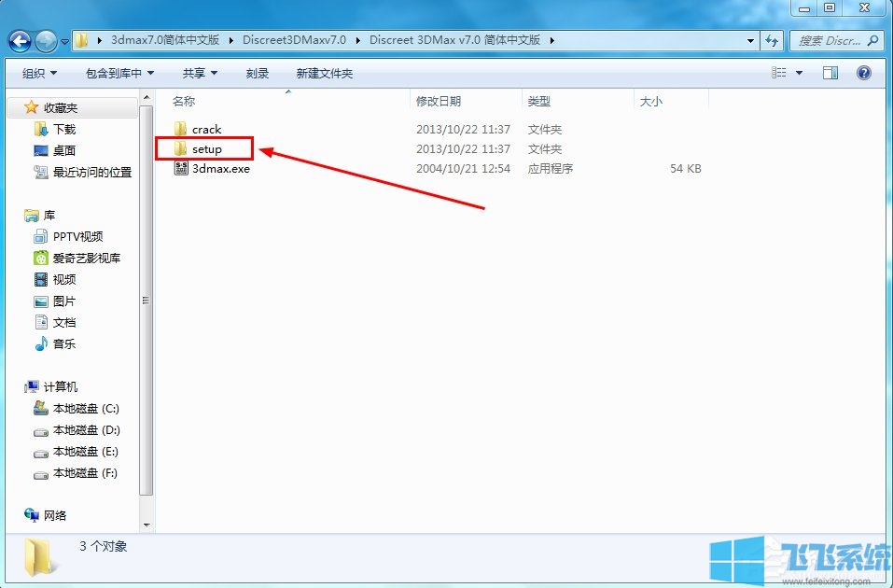The image size is (893, 588).
Task: Open the crack folder
Action: [x=206, y=130]
